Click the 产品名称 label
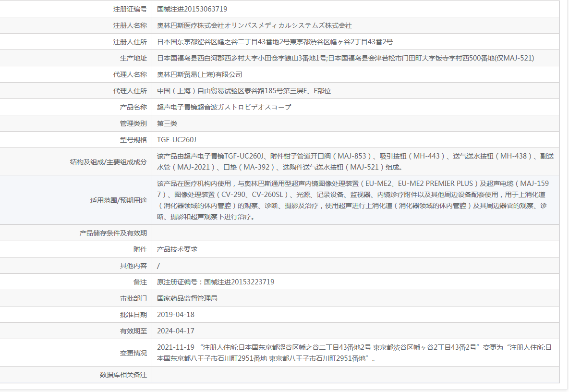This screenshot has width=569, height=392. (x=133, y=107)
